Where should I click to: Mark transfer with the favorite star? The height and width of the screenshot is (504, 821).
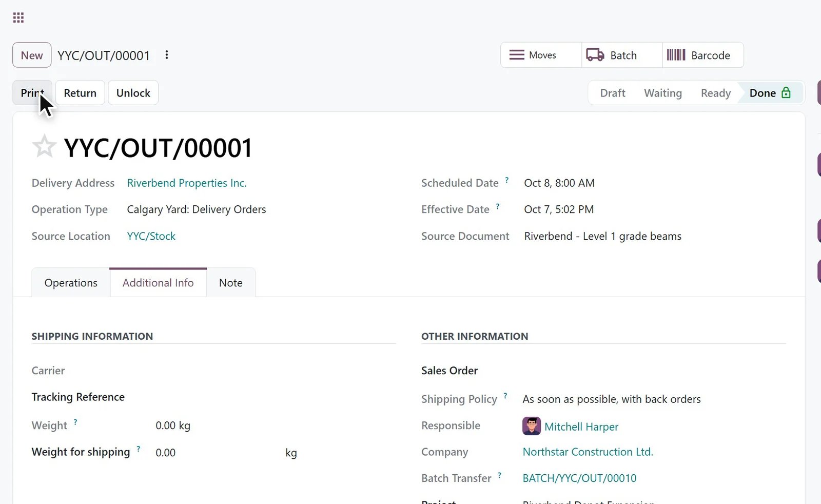coord(44,147)
